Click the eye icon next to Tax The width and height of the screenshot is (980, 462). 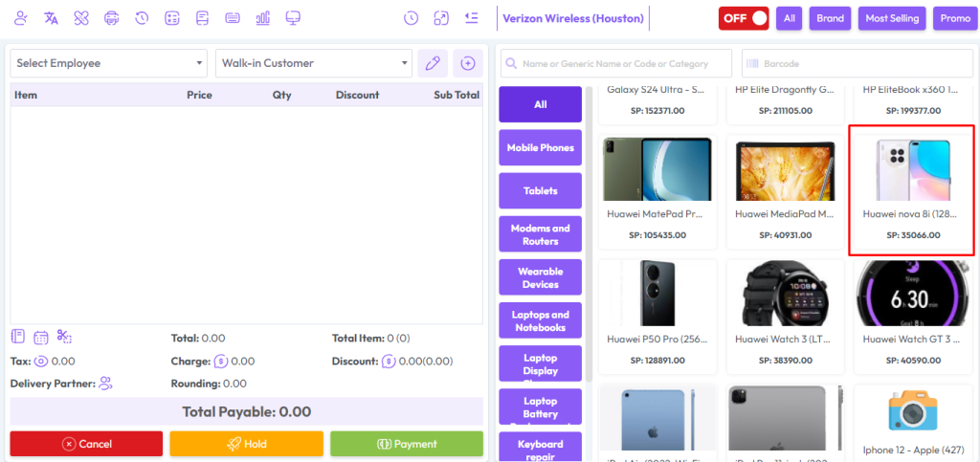click(x=41, y=361)
